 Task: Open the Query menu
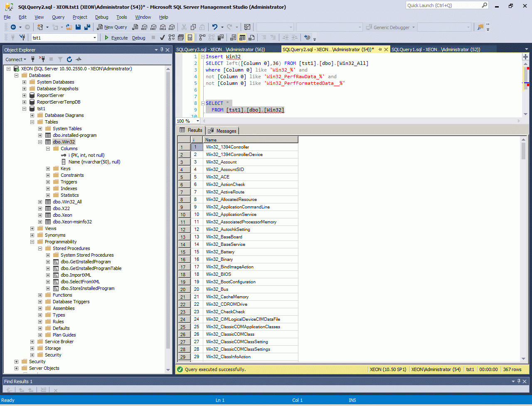(58, 17)
